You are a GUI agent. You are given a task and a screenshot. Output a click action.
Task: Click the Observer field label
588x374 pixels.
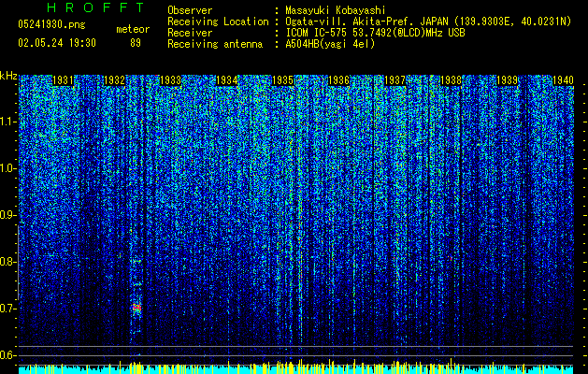tap(190, 10)
